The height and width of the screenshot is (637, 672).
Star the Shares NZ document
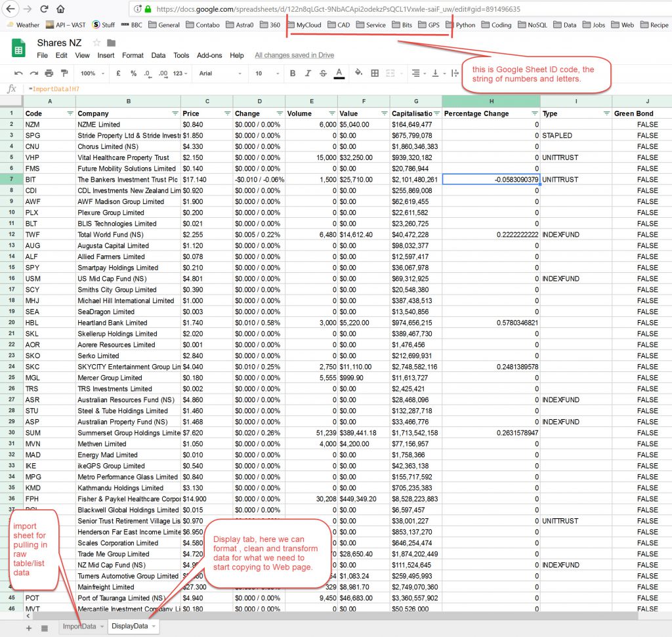tap(96, 43)
